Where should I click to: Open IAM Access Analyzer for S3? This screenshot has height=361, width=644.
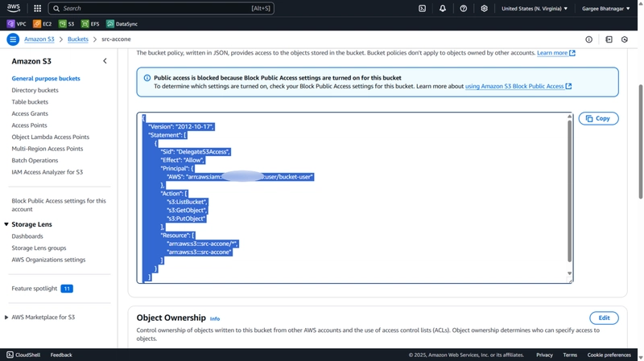(47, 172)
